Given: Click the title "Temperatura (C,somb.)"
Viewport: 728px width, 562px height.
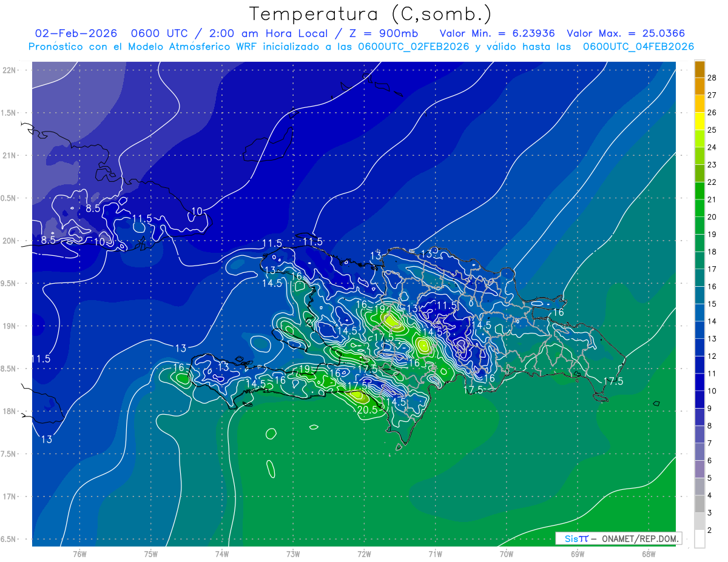Looking at the screenshot, I should [x=371, y=14].
